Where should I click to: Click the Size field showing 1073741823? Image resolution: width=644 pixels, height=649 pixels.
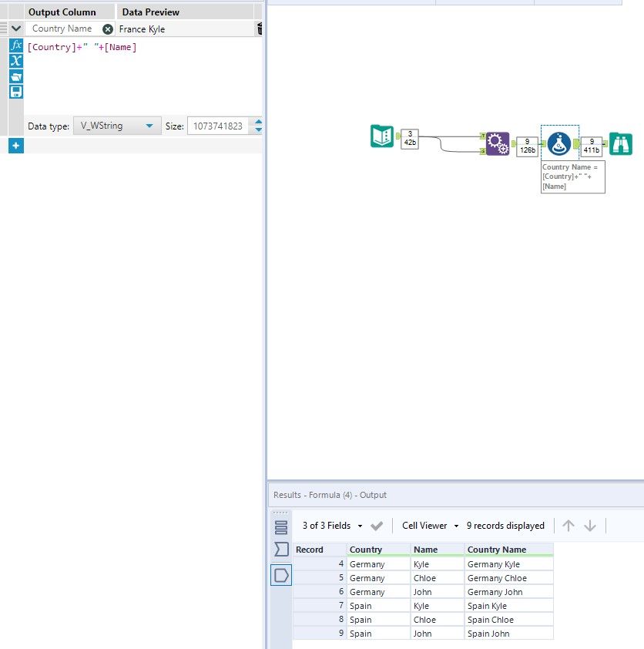coord(218,126)
